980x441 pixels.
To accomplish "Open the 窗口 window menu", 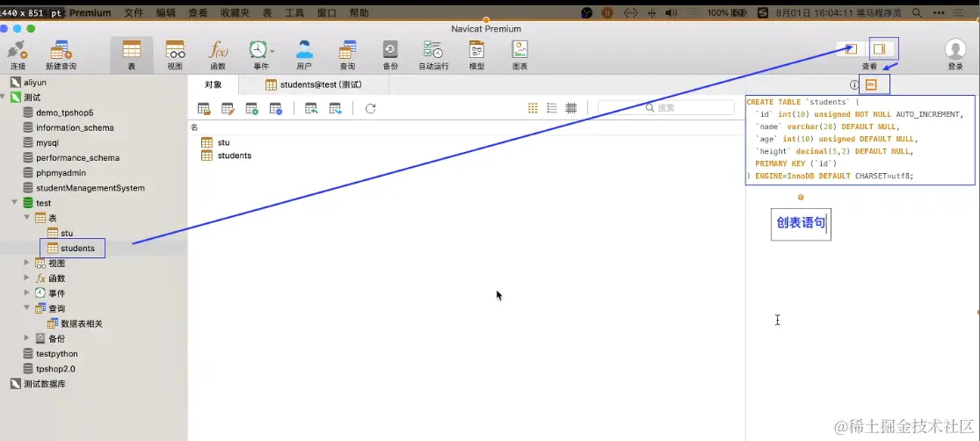I will (327, 12).
